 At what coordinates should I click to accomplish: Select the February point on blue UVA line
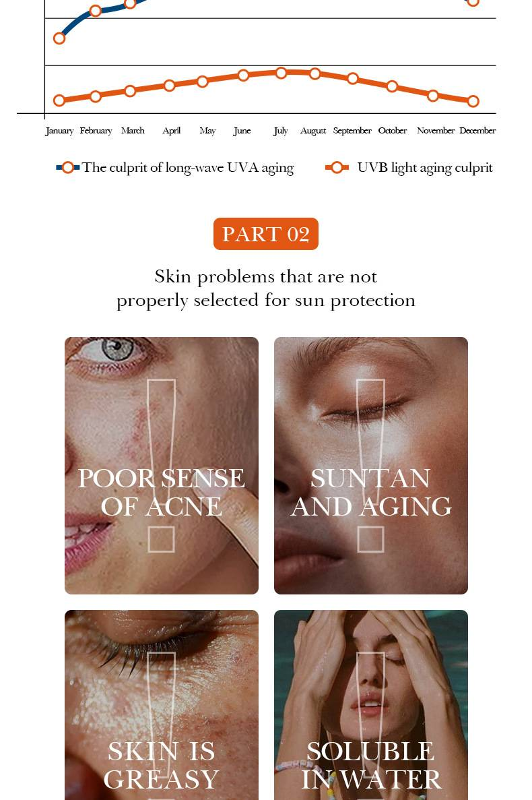pos(96,11)
